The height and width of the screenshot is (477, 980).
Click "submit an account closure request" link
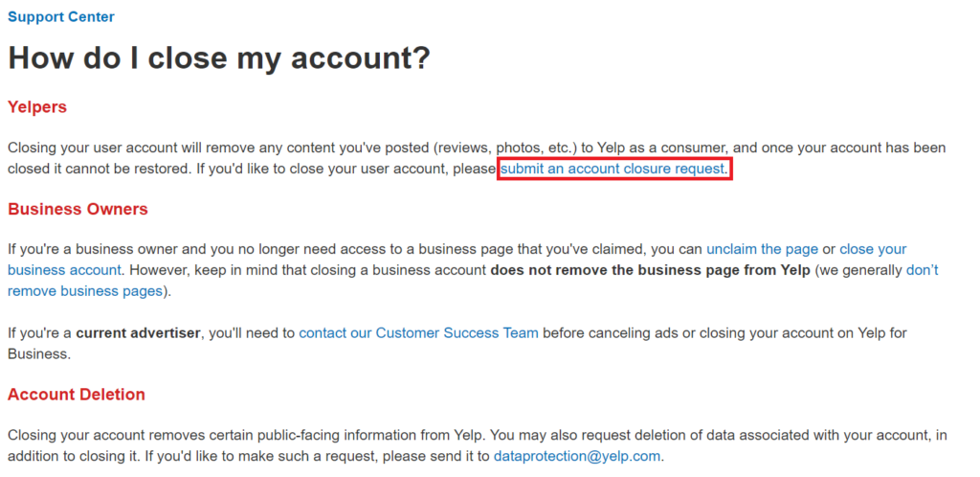[613, 170]
